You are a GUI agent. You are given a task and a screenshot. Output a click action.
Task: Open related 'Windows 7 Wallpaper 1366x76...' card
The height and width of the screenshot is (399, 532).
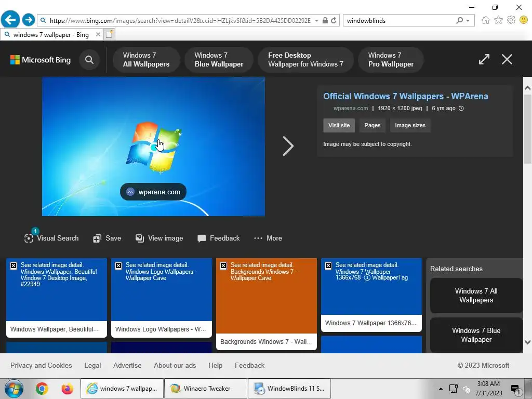tap(371, 295)
